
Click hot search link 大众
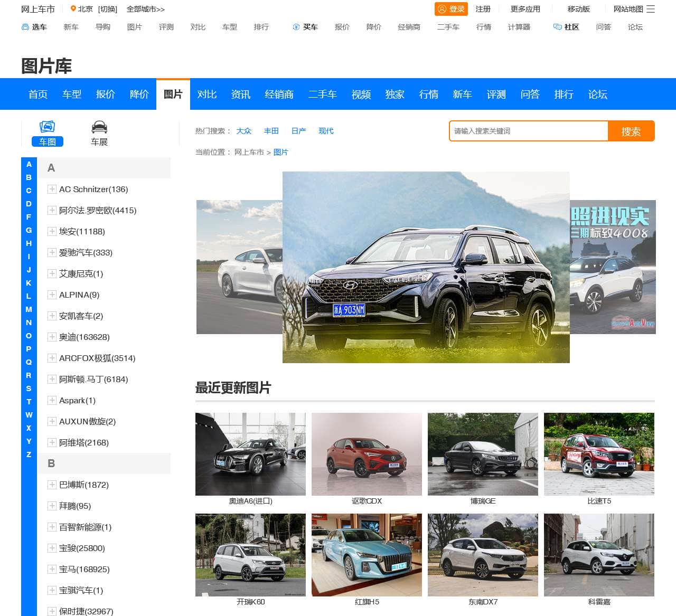click(x=243, y=131)
